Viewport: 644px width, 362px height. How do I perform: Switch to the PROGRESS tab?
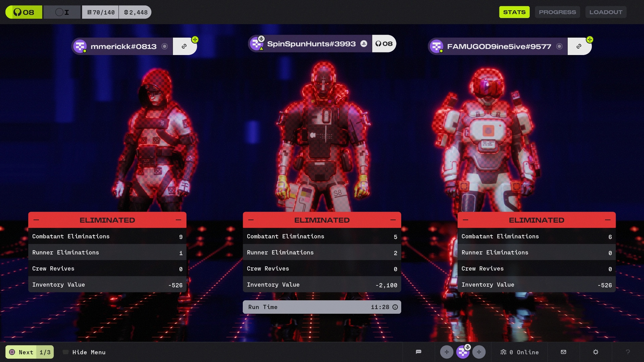click(557, 12)
